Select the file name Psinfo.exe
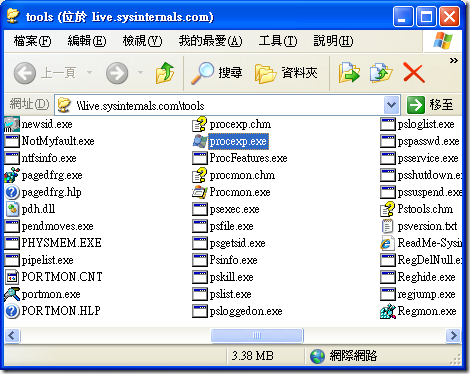The width and height of the screenshot is (470, 374). 233,260
